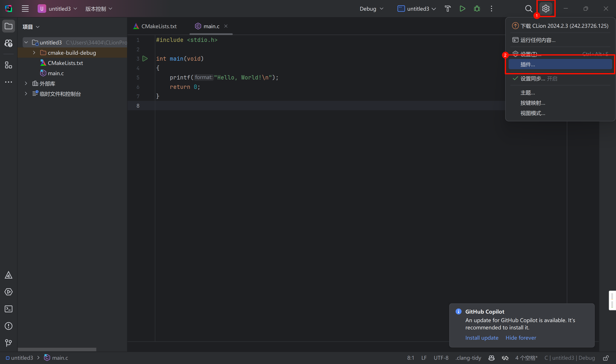Click main.c breadcrumb in navigation bar
The height and width of the screenshot is (364, 616).
[56, 358]
